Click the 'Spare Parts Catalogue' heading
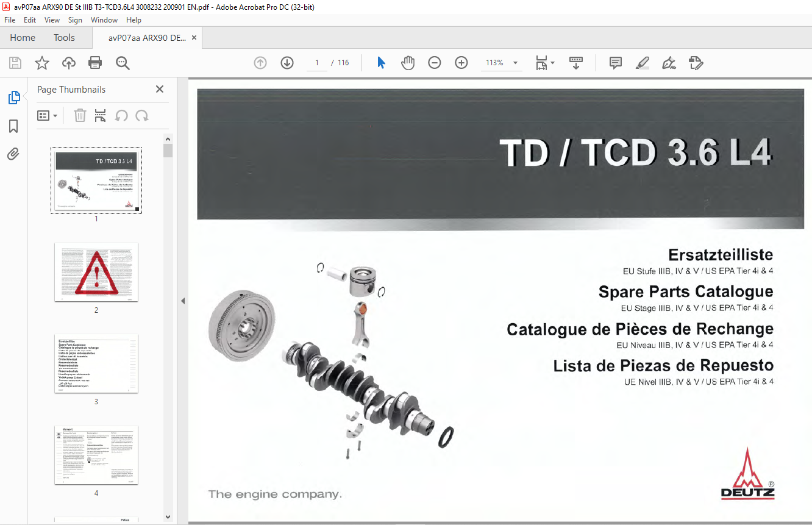This screenshot has width=812, height=525. point(686,291)
